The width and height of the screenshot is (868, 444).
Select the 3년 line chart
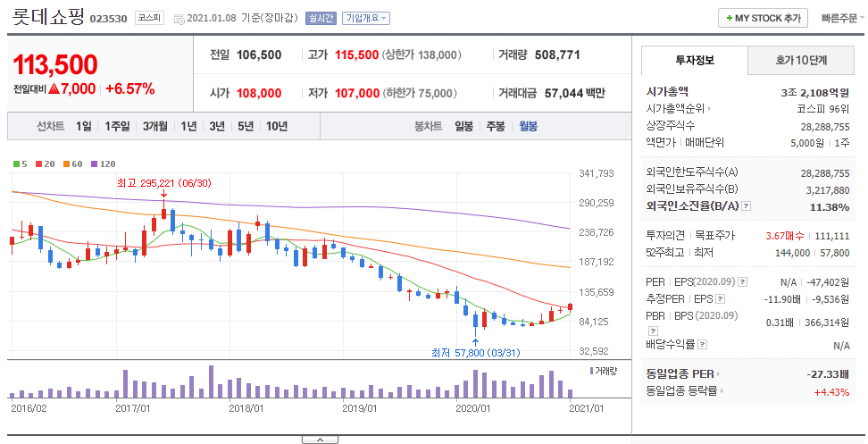tap(217, 126)
